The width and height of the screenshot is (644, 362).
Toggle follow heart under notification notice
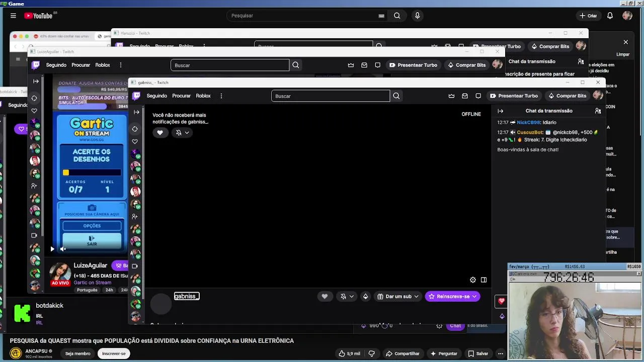pos(160,133)
